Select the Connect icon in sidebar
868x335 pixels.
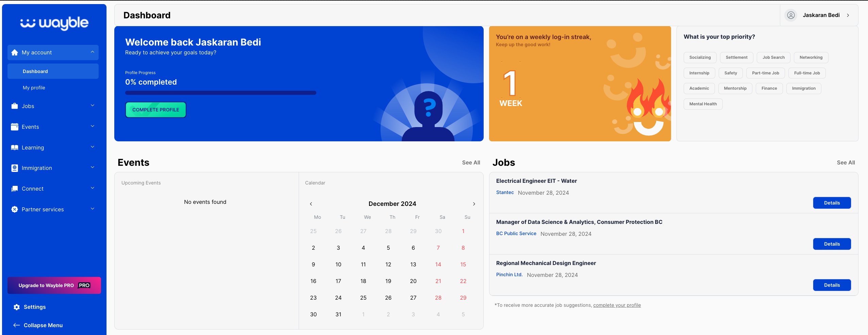[15, 189]
